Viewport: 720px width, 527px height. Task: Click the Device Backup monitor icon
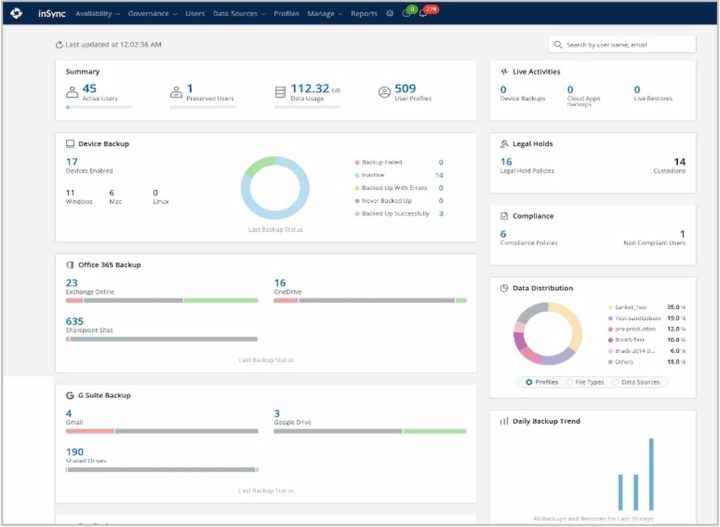[70, 144]
